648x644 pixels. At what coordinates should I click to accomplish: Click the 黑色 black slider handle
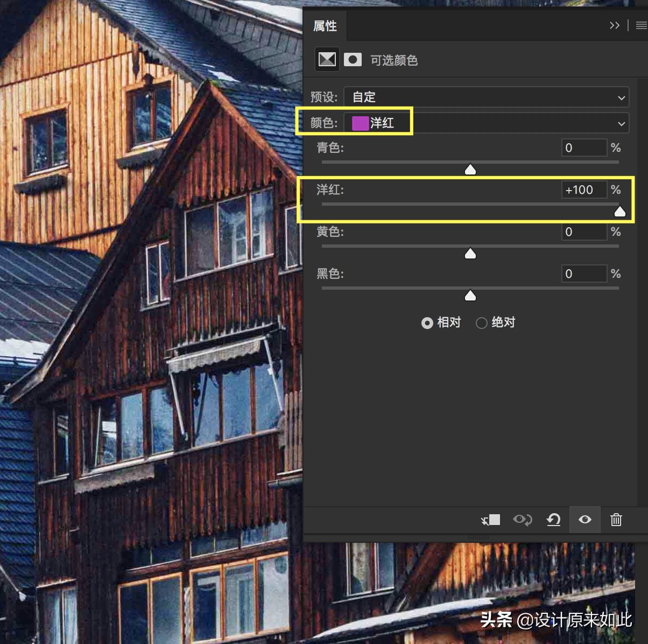[470, 296]
